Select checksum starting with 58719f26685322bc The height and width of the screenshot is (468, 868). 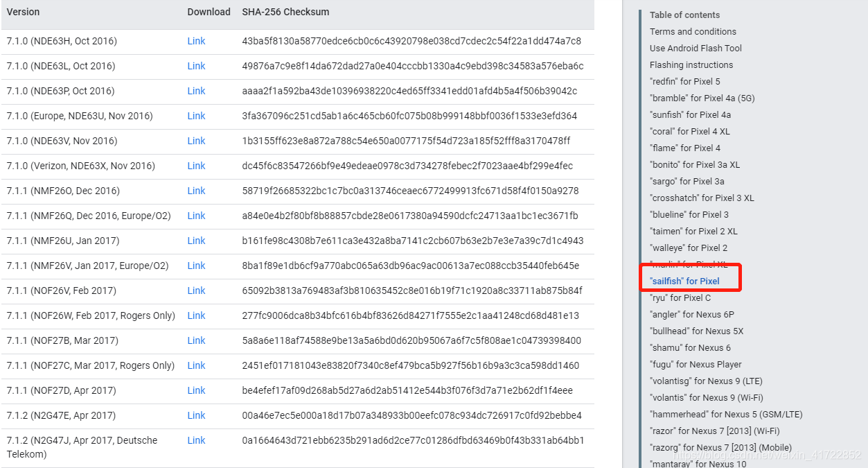pyautogui.click(x=410, y=191)
